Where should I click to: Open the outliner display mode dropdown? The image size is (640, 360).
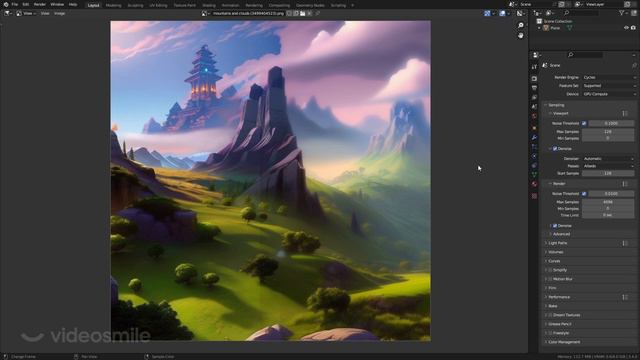click(x=551, y=13)
